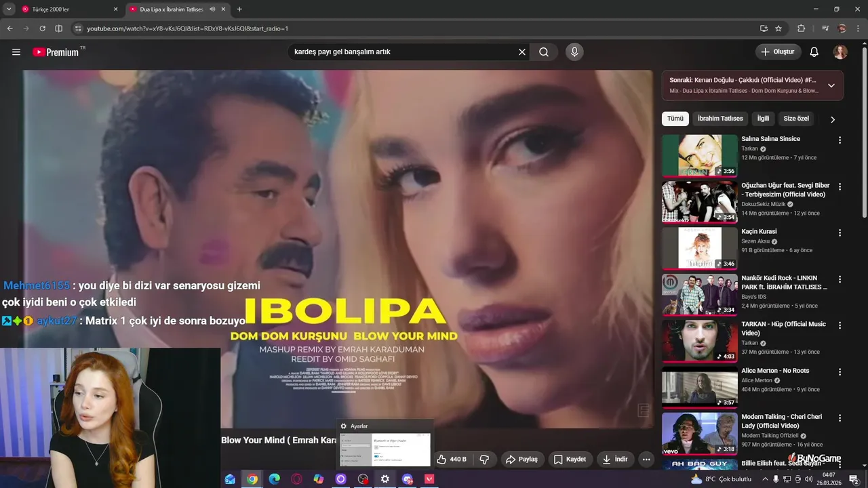Open the Sezen Aksu channel link

point(755,241)
